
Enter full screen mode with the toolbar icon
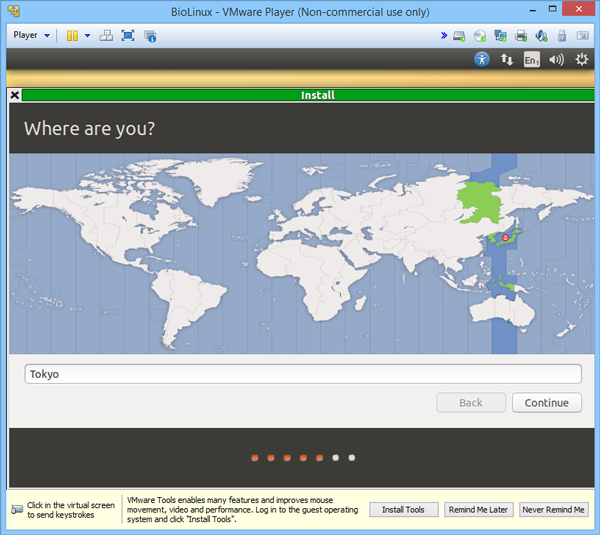128,36
